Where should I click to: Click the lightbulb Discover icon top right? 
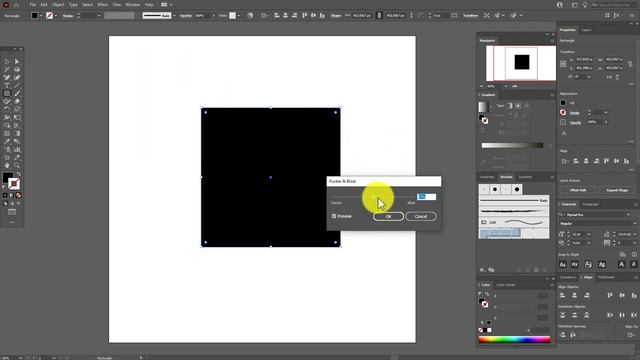click(x=585, y=5)
